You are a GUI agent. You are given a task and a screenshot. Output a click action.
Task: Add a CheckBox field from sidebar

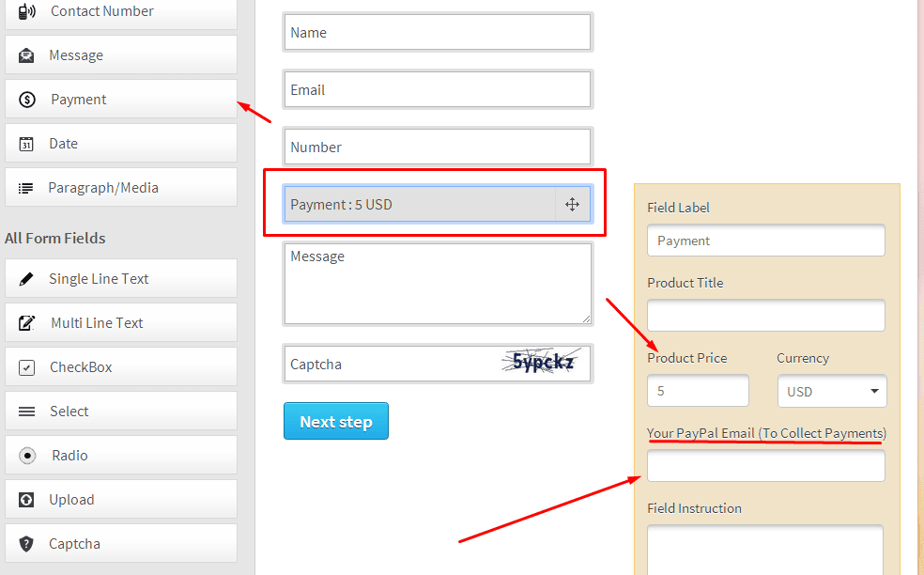click(x=121, y=366)
